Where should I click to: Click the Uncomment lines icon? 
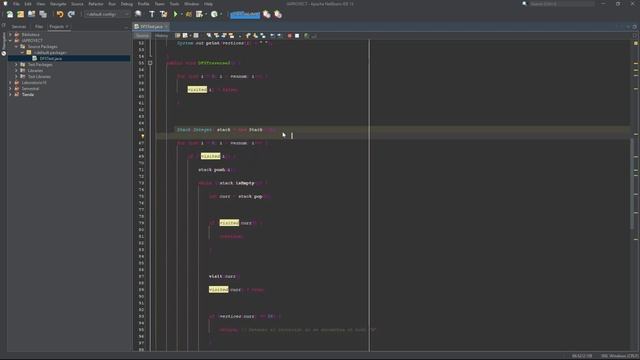(314, 36)
